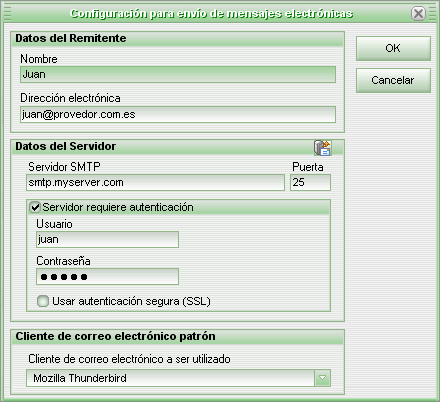Uncheck Servidor requiere autenticación
The height and width of the screenshot is (402, 440).
coord(35,207)
